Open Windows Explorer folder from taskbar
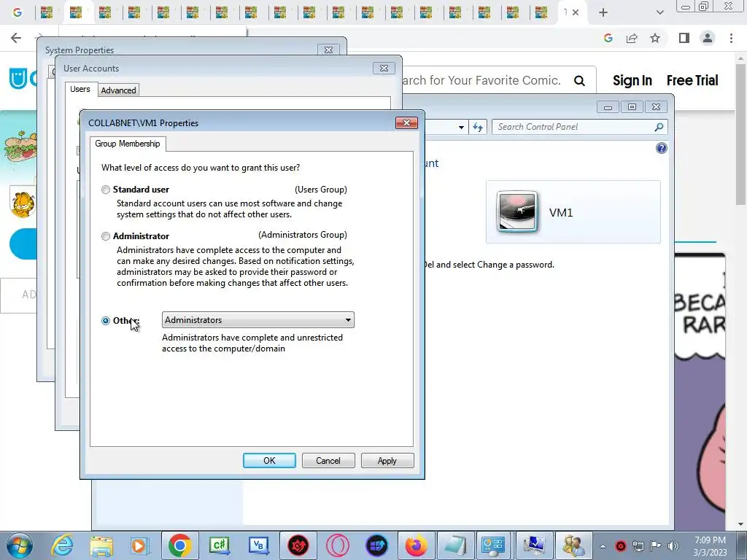747x560 pixels. pos(101,545)
